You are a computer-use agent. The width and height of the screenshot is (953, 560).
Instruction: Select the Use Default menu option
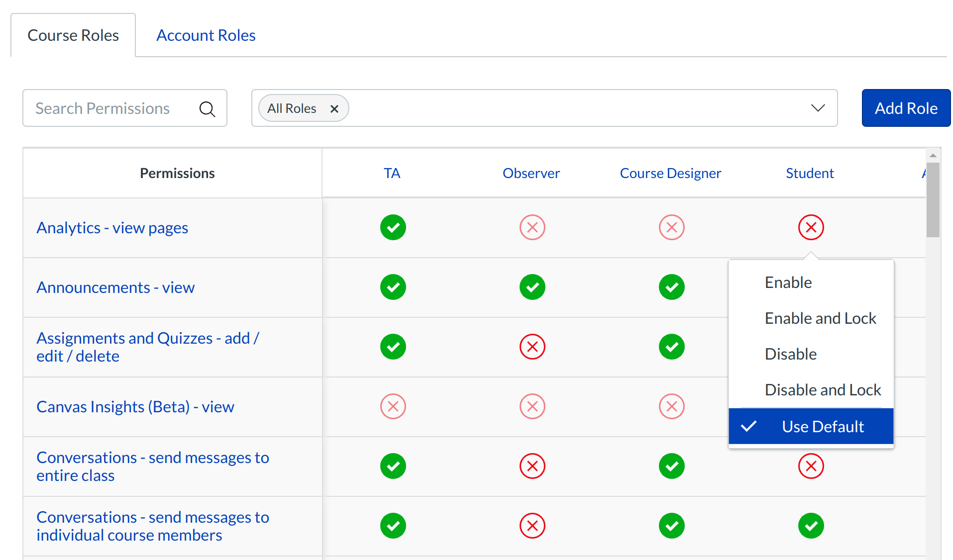click(x=822, y=426)
